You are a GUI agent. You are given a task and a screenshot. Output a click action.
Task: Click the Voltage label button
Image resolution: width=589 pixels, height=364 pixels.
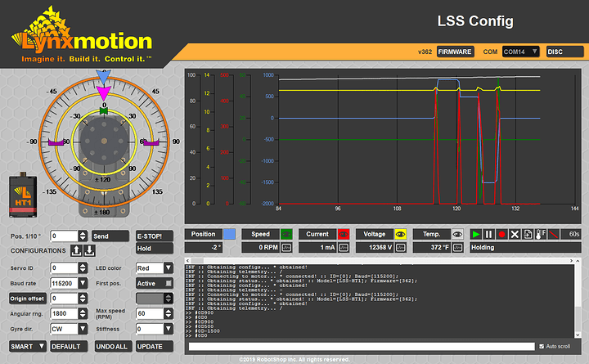[x=375, y=235]
